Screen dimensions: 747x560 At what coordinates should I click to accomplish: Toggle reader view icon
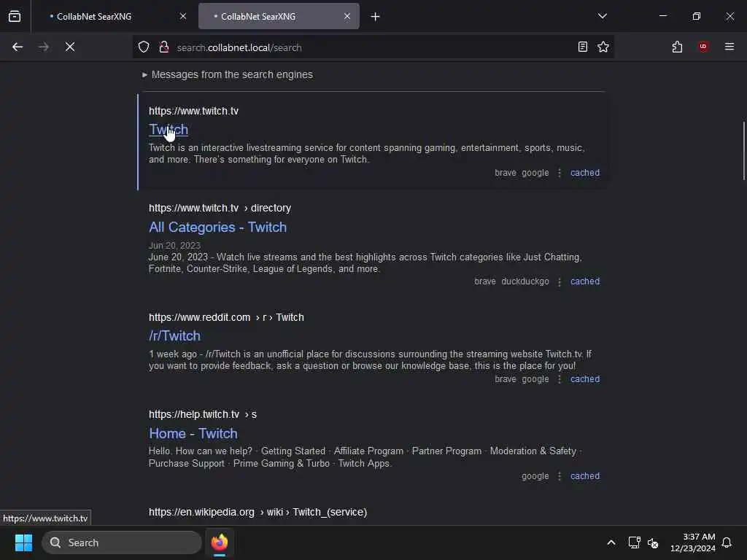point(582,47)
